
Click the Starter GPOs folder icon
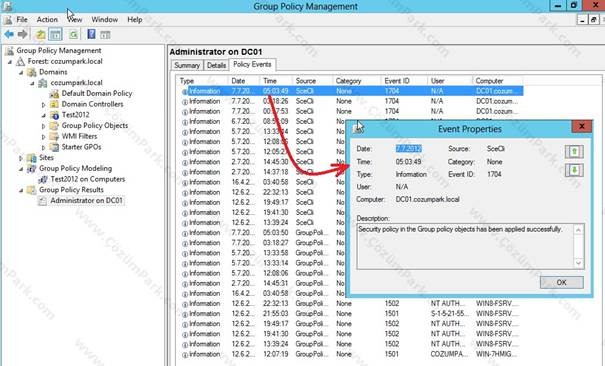point(54,147)
